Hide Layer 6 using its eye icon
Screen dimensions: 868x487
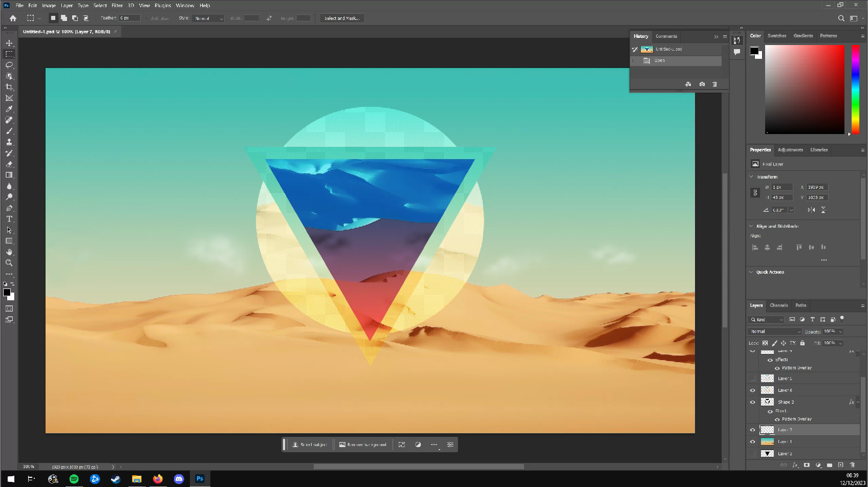752,390
